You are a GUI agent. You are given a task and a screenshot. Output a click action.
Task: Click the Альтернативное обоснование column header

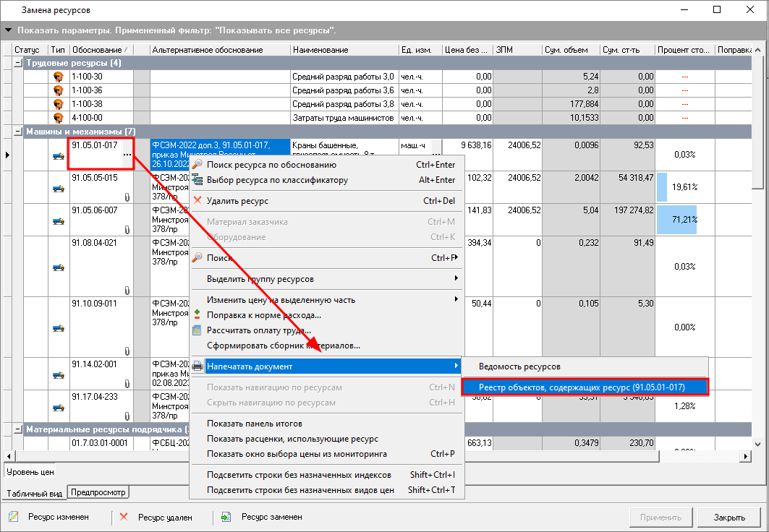tap(220, 49)
